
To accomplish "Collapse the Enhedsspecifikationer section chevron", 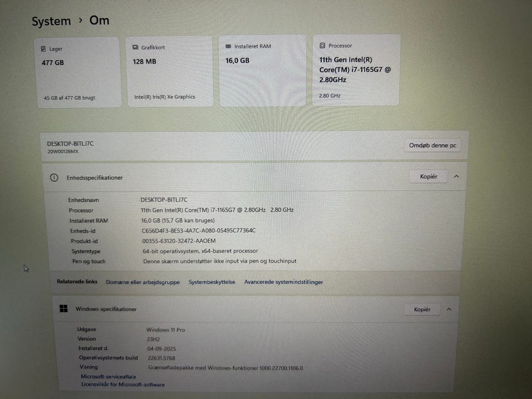I will point(456,176).
